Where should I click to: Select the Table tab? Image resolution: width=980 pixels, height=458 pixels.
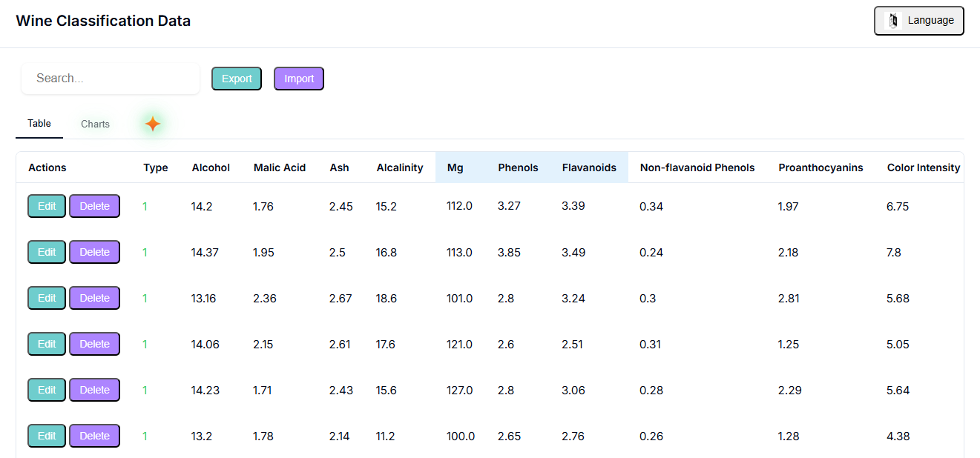(39, 123)
